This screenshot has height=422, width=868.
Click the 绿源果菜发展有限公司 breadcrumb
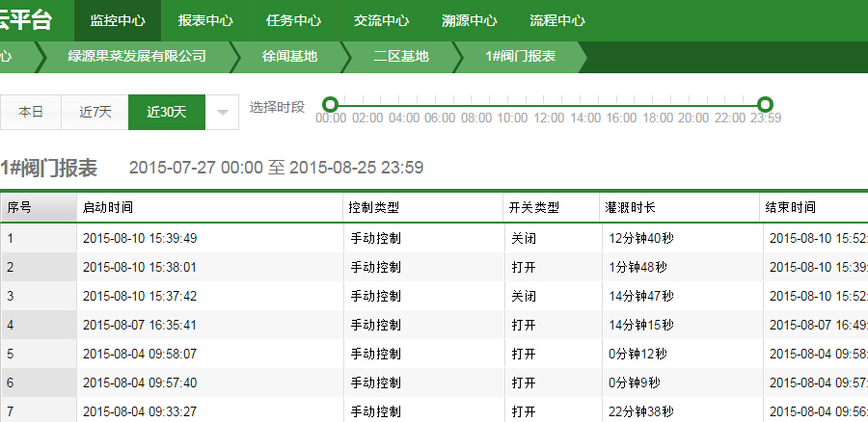(x=137, y=57)
